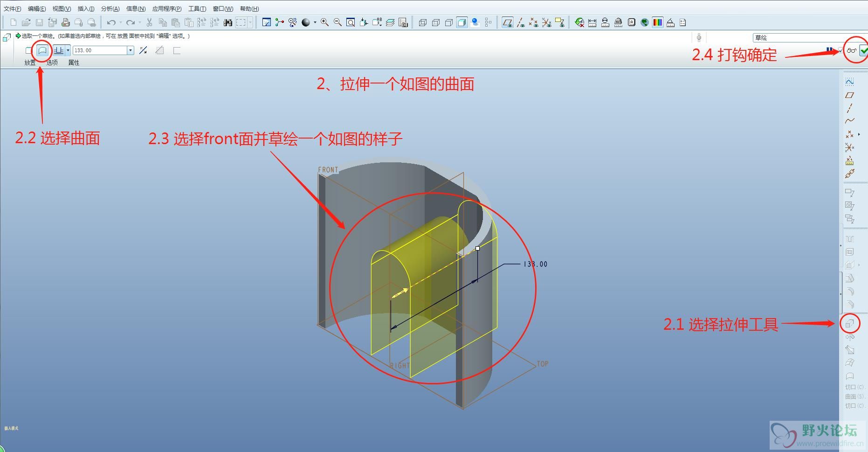Click the binoculars Find icon
This screenshot has width=868, height=452.
[228, 22]
